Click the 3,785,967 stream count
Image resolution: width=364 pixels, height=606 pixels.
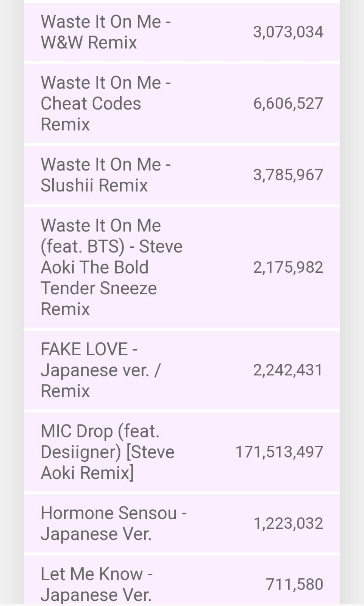coord(288,175)
